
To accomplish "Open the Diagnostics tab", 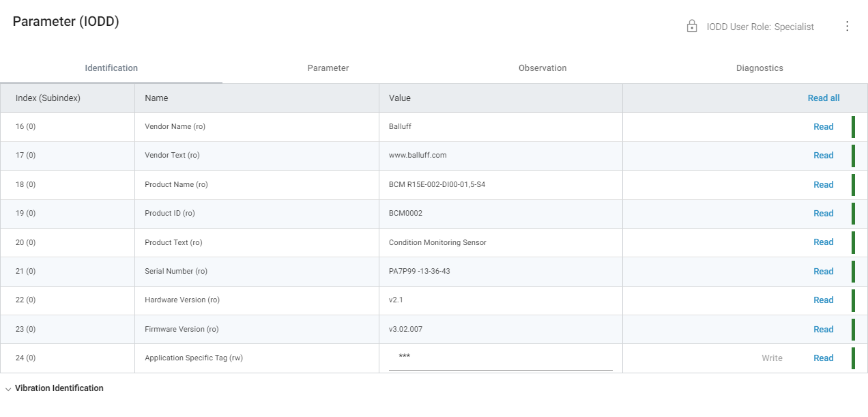I will pyautogui.click(x=759, y=68).
